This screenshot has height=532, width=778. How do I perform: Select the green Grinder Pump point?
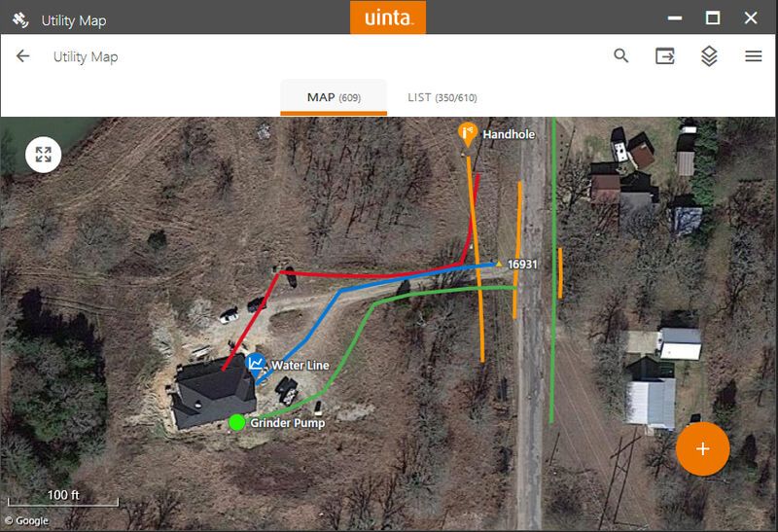(x=236, y=422)
